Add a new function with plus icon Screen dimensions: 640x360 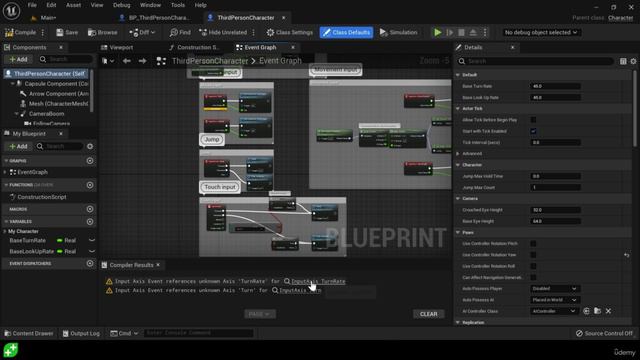tap(90, 185)
